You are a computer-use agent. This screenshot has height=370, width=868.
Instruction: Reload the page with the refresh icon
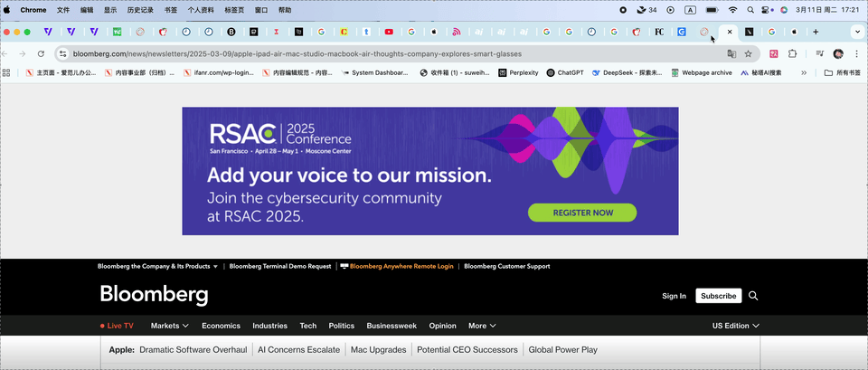(x=41, y=54)
